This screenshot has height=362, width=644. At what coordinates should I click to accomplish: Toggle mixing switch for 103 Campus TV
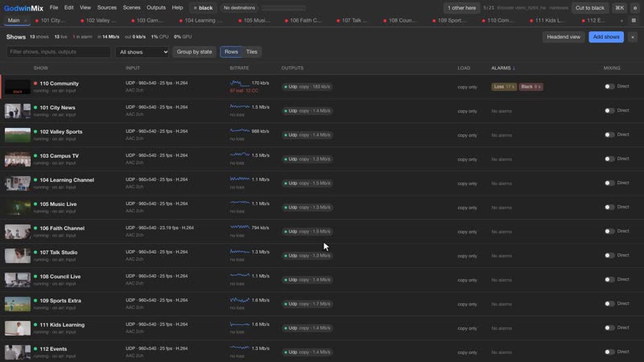609,158
